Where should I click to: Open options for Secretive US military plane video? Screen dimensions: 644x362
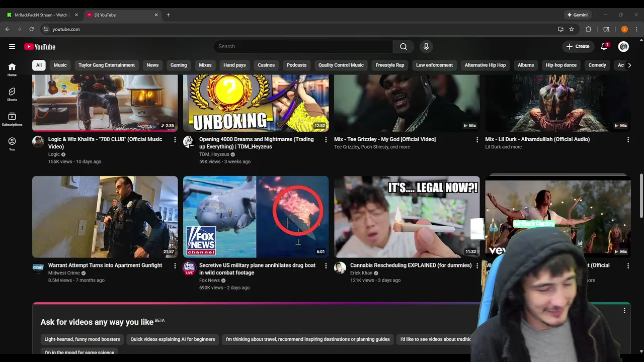click(326, 265)
